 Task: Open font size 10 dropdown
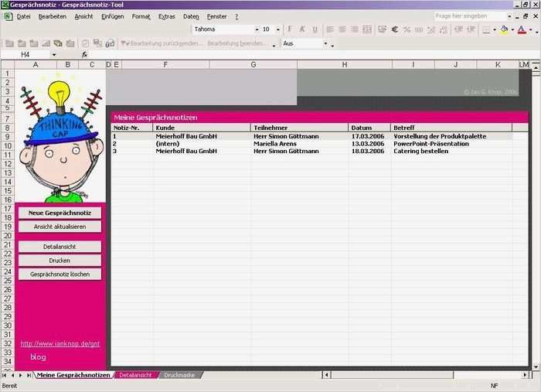[277, 29]
